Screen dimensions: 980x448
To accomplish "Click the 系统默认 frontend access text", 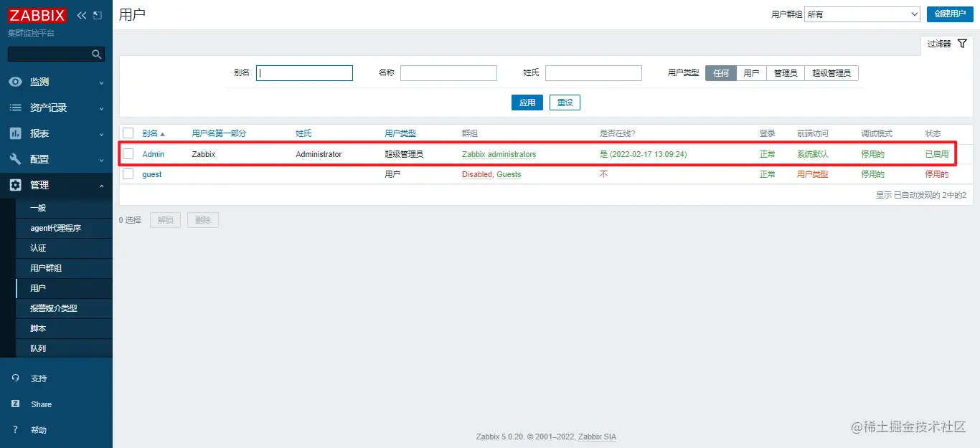I will pyautogui.click(x=813, y=154).
